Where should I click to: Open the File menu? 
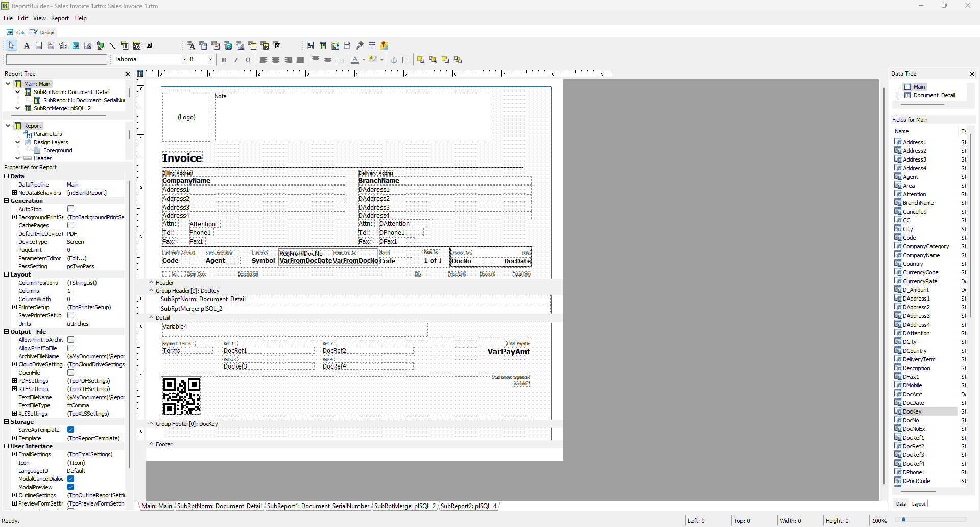(x=8, y=18)
